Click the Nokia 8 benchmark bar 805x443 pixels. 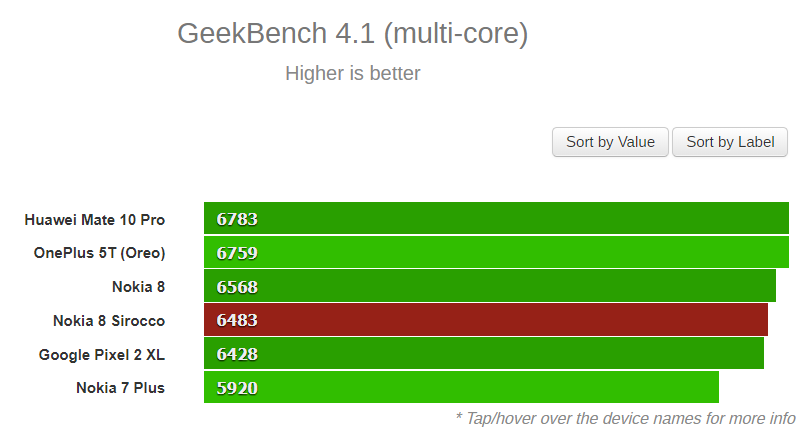[x=490, y=286]
